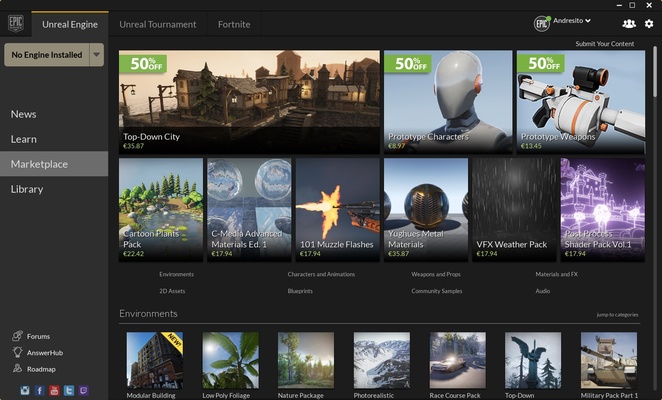Open the Facebook social icon

[40, 390]
